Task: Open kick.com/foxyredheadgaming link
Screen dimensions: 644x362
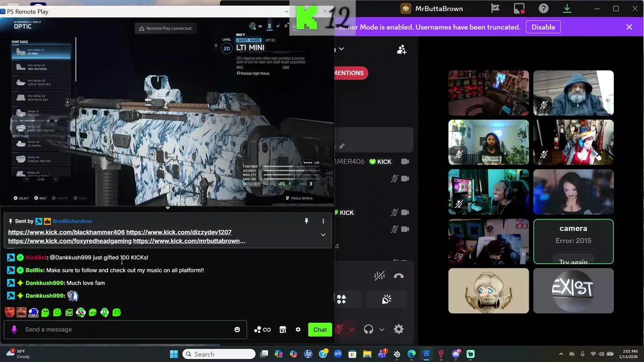Action: pos(70,241)
